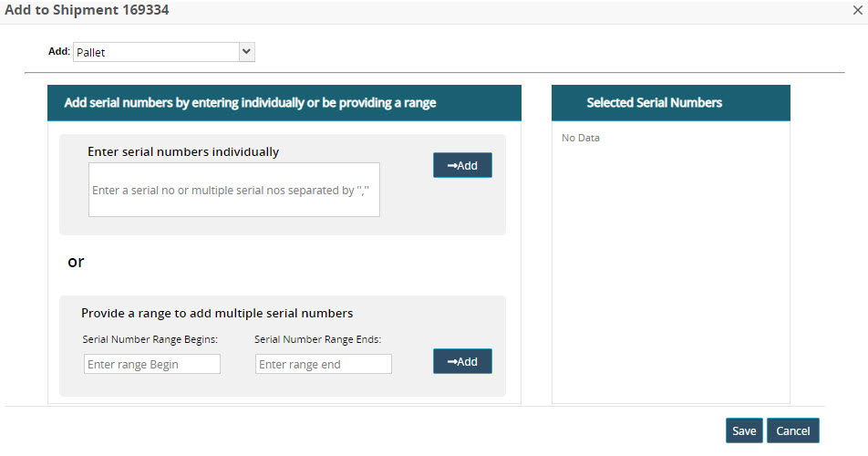Click the 'or' separator text
Screen dimensions: 868x456
(76, 262)
